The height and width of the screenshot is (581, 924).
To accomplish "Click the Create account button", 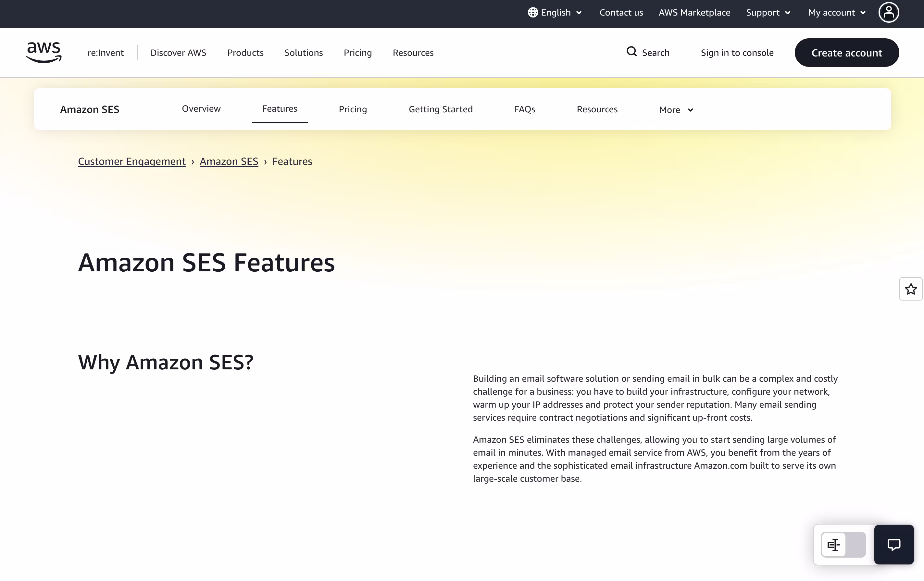I will click(847, 53).
